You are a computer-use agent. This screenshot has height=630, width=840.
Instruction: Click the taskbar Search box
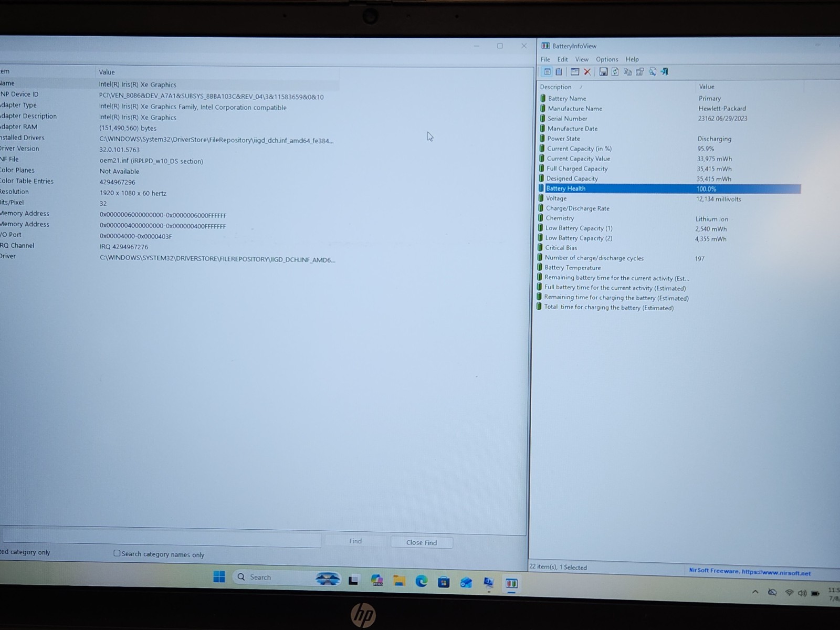tap(287, 577)
